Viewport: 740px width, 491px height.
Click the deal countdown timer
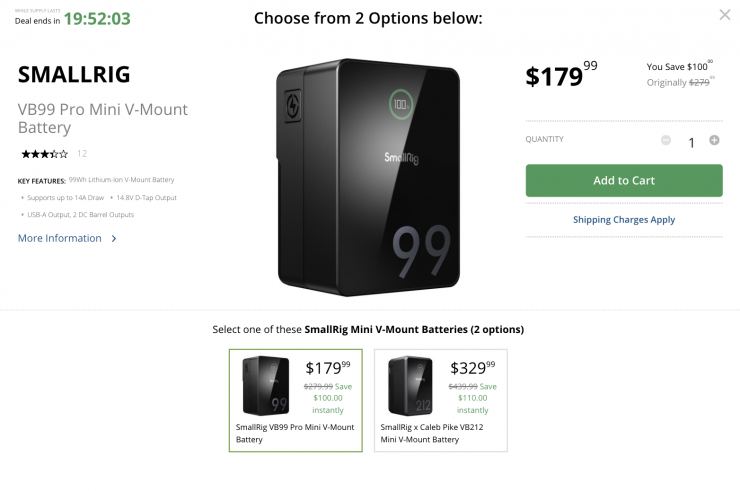click(97, 18)
